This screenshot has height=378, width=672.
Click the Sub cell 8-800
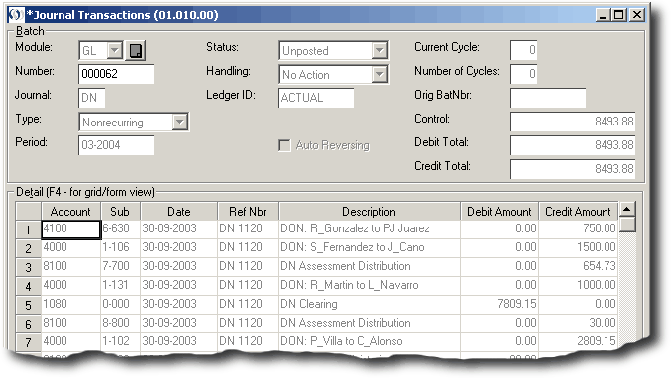121,323
